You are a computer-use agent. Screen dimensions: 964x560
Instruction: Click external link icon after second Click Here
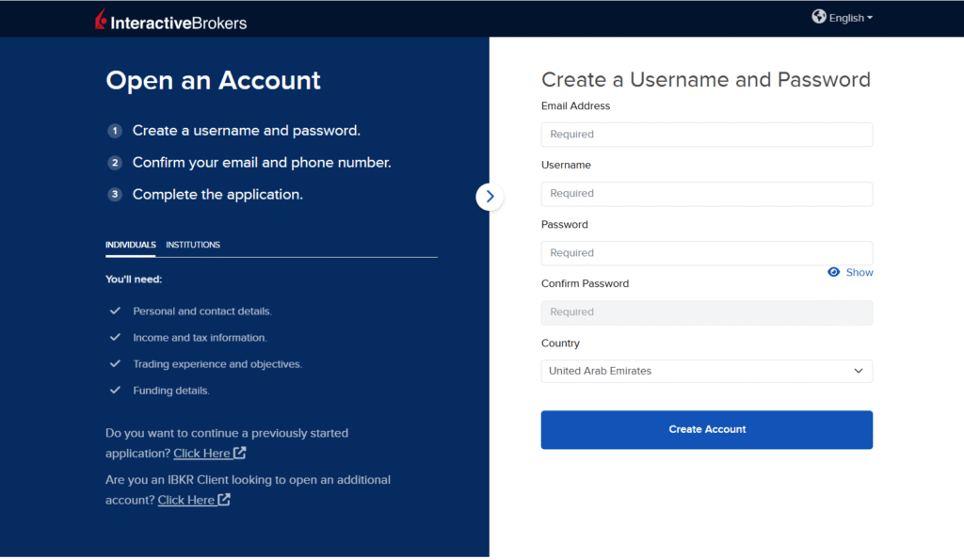tap(224, 500)
